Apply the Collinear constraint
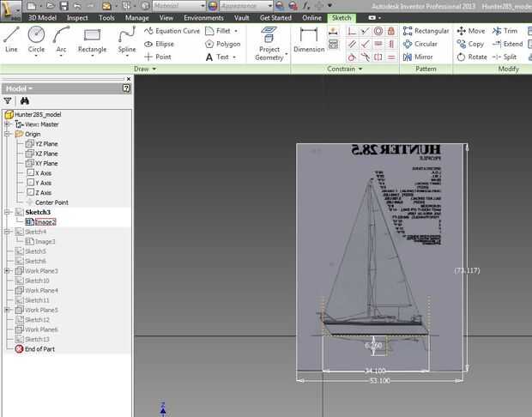 365,31
